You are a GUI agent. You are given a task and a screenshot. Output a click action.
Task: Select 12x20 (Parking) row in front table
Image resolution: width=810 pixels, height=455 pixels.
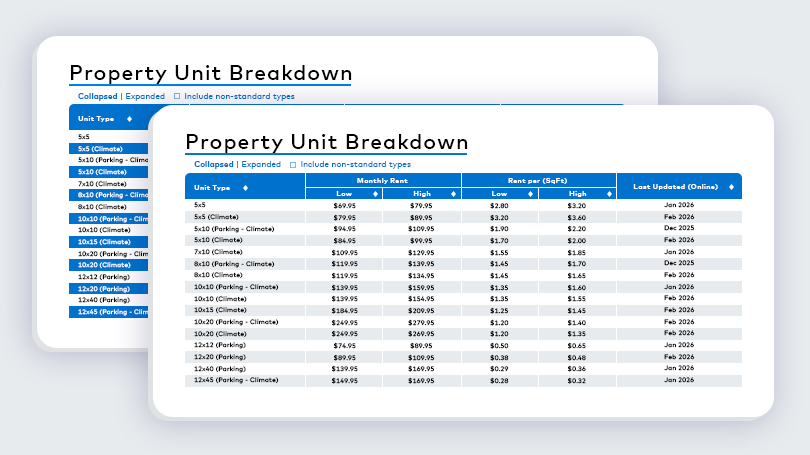(x=463, y=357)
